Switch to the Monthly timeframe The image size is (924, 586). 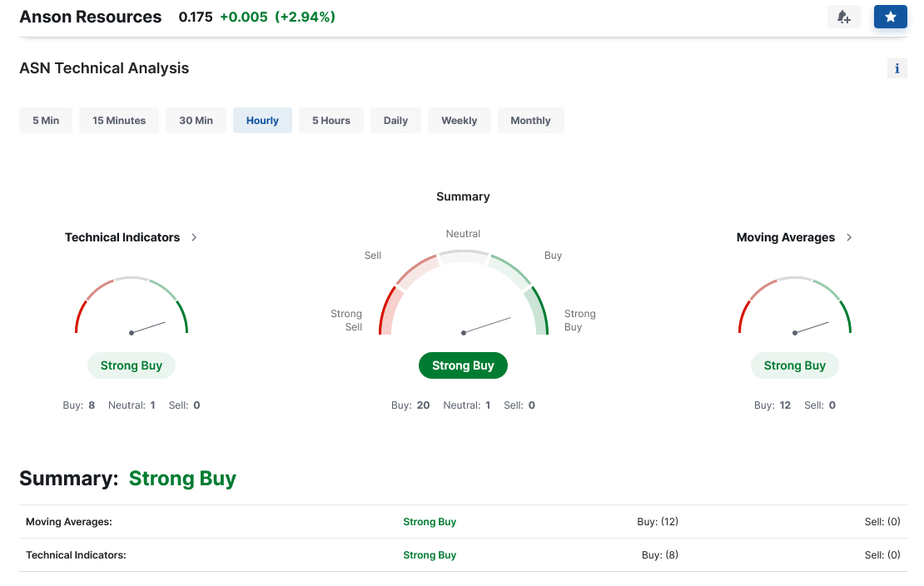pyautogui.click(x=530, y=120)
